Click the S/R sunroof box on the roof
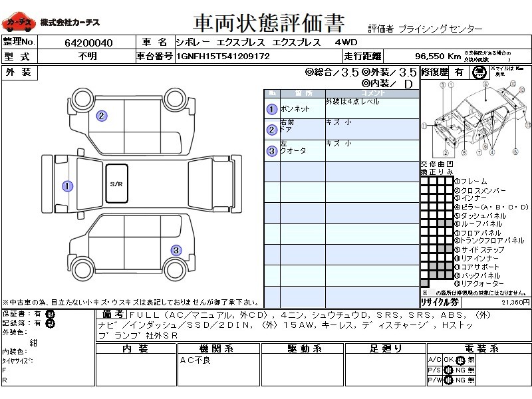 (x=117, y=183)
